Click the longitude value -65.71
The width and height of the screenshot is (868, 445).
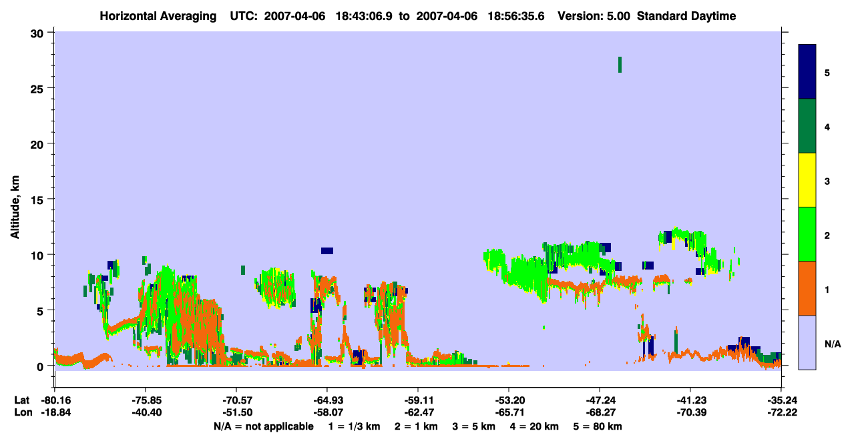[509, 413]
